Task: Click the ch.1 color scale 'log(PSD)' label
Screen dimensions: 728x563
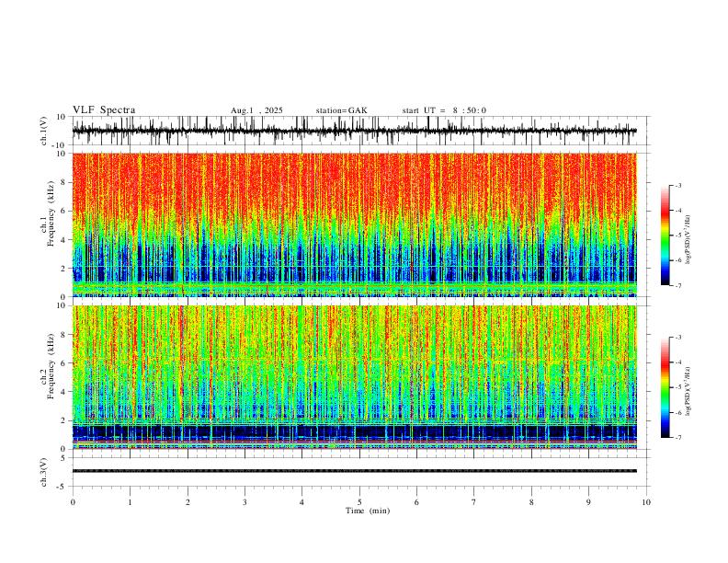Action: [x=688, y=240]
